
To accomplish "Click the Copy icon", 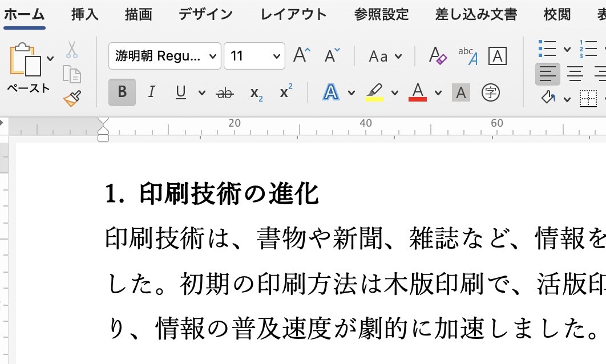I will 72,74.
